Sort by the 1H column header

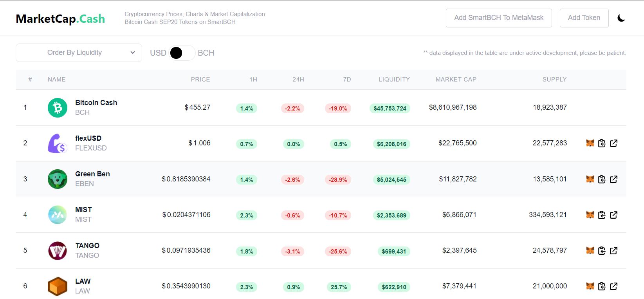click(253, 80)
